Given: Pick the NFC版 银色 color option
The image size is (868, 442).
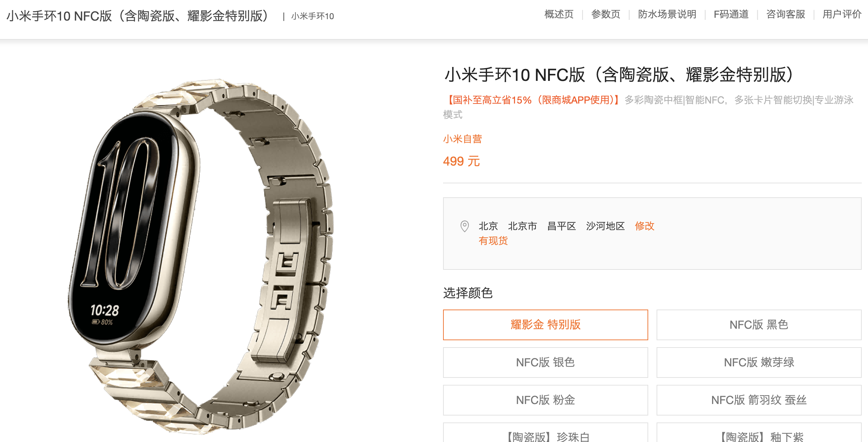Looking at the screenshot, I should (x=546, y=362).
